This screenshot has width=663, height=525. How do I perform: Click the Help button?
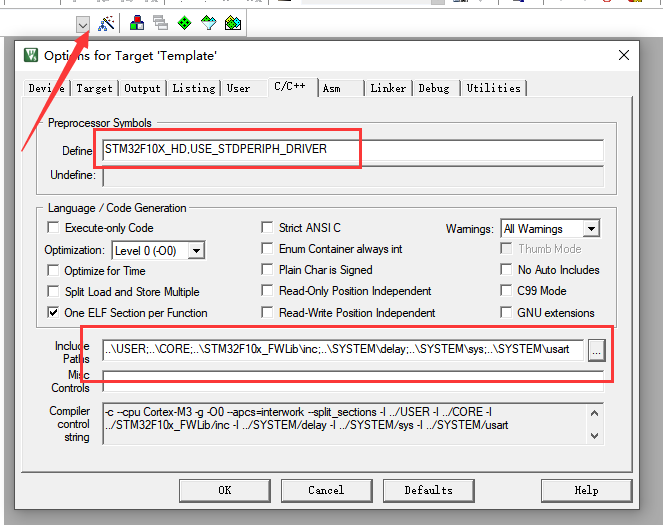586,491
